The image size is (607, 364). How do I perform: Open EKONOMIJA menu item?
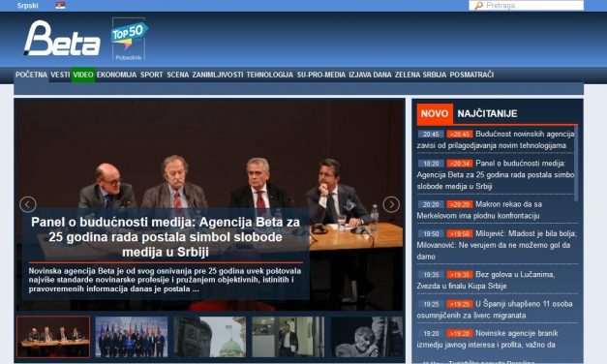[x=116, y=75]
